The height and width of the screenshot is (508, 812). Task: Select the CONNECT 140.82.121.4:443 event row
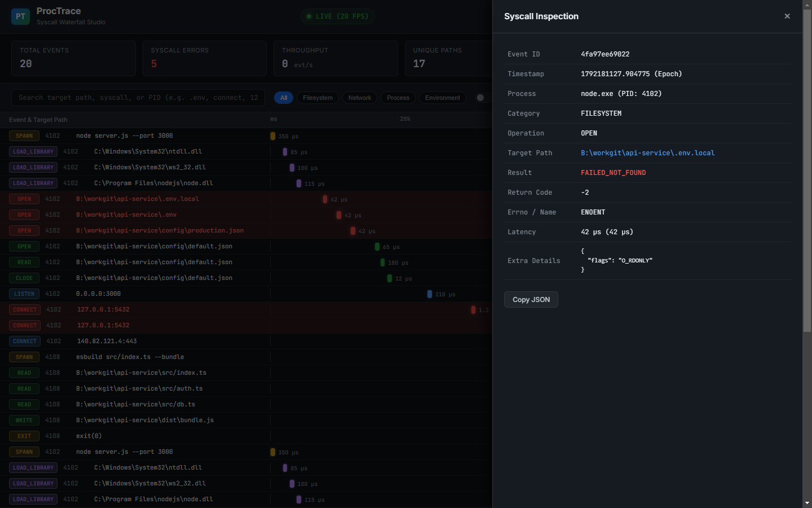246,341
